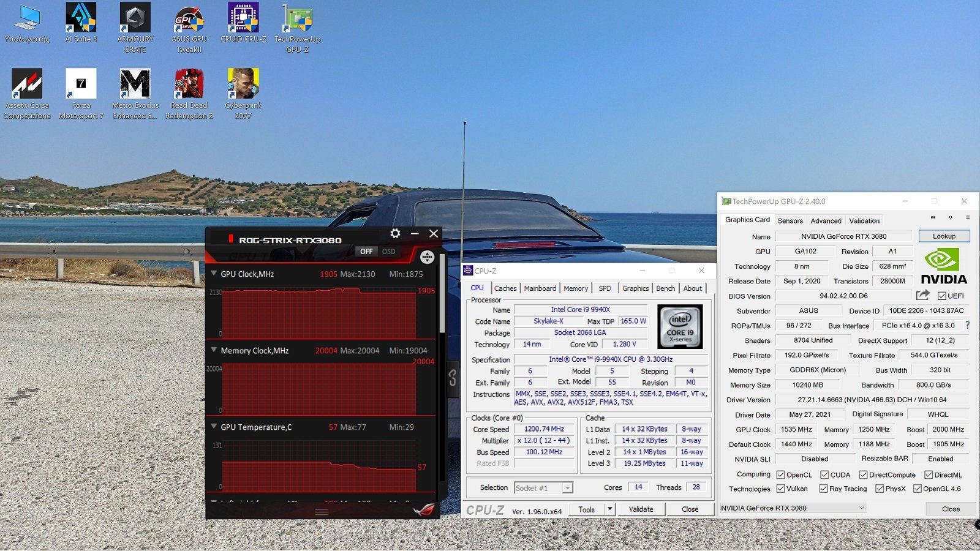This screenshot has height=551, width=980.
Task: Launch Assetto Corsa Competizione shortcut
Action: point(27,94)
